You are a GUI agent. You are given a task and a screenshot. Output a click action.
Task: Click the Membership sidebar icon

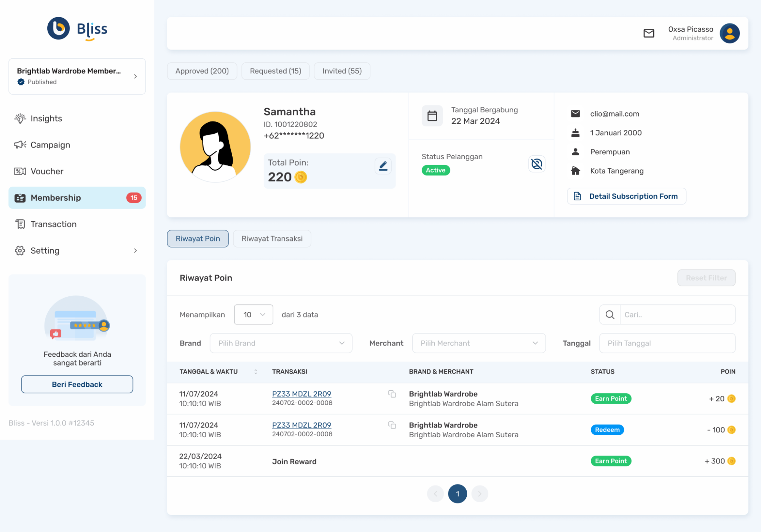(20, 198)
